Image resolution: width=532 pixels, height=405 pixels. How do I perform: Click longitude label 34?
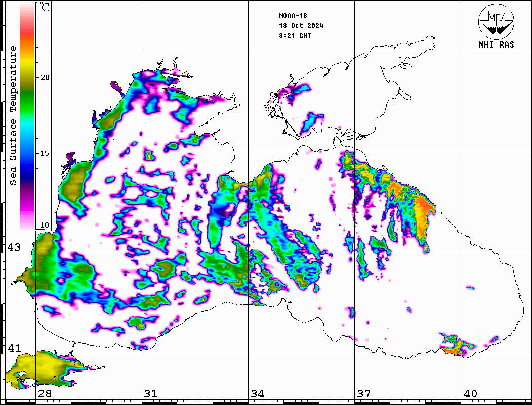(257, 393)
